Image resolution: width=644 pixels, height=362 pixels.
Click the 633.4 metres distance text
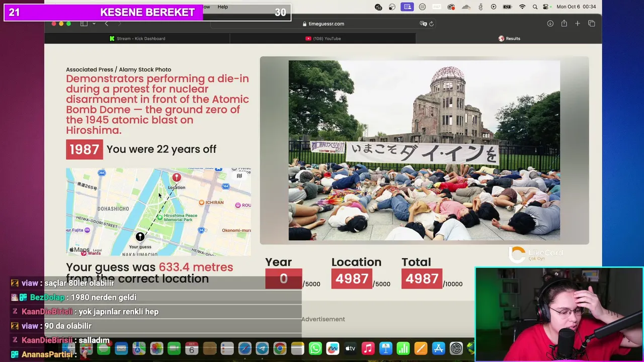pos(196,267)
